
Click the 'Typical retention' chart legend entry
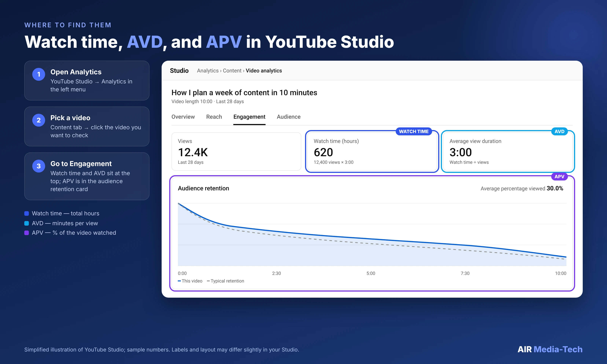[226, 281]
